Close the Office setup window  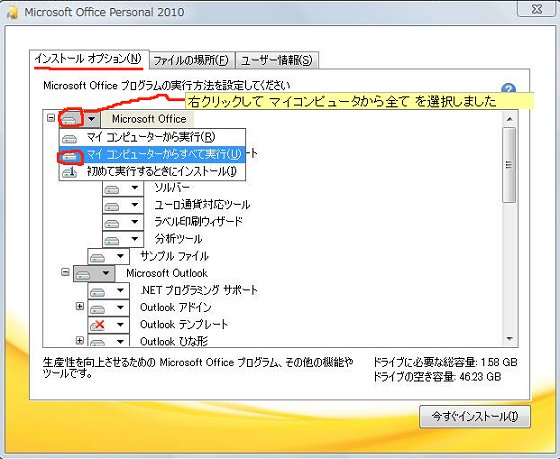pyautogui.click(x=536, y=9)
